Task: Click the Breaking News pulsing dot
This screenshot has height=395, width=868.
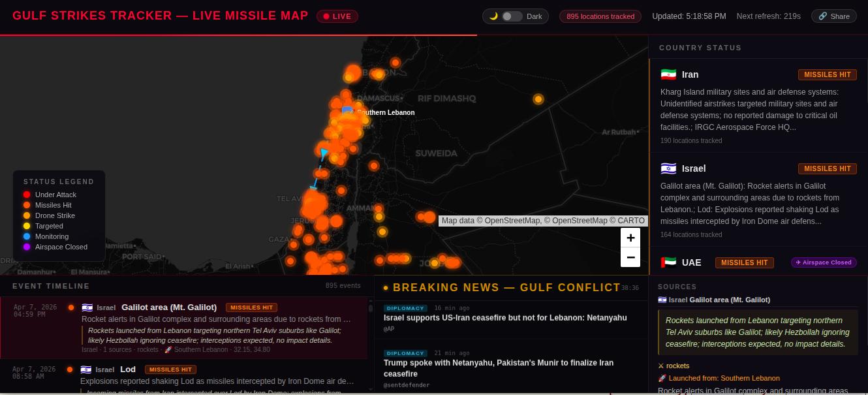Action: point(386,288)
